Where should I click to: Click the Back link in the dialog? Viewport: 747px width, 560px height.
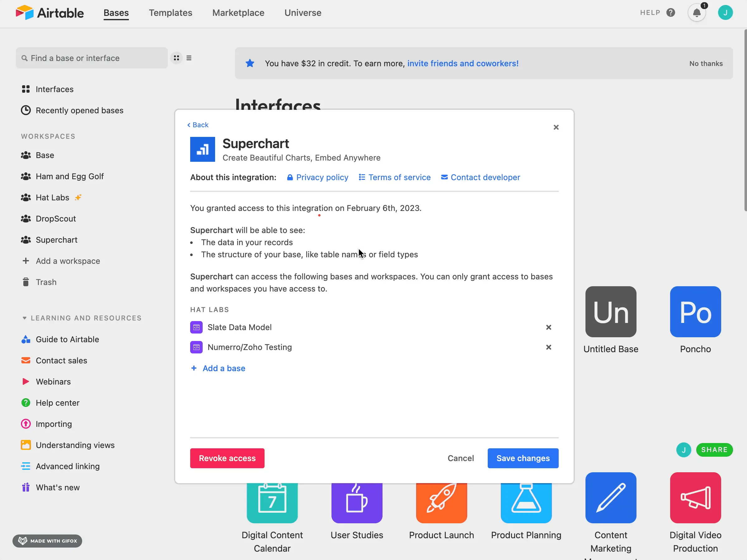pos(198,125)
